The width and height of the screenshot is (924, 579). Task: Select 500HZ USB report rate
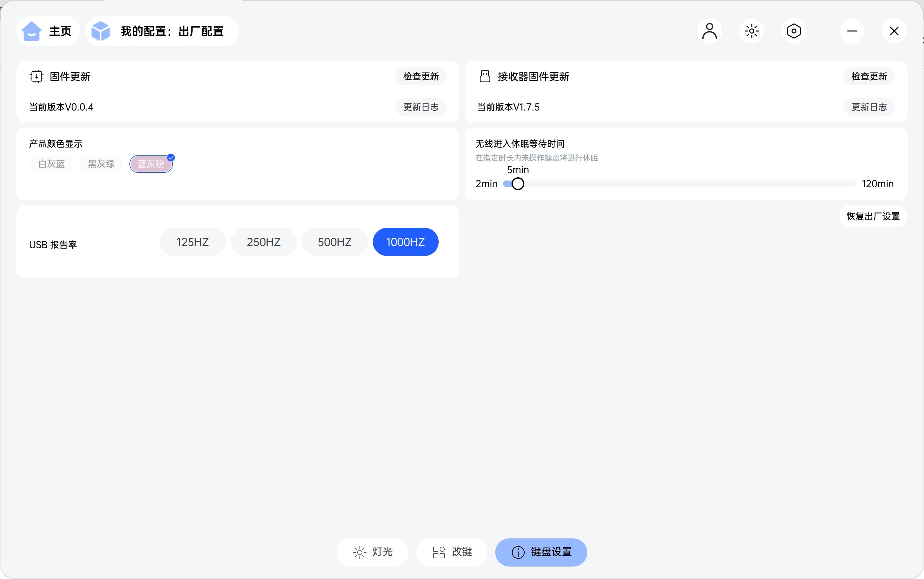click(335, 242)
